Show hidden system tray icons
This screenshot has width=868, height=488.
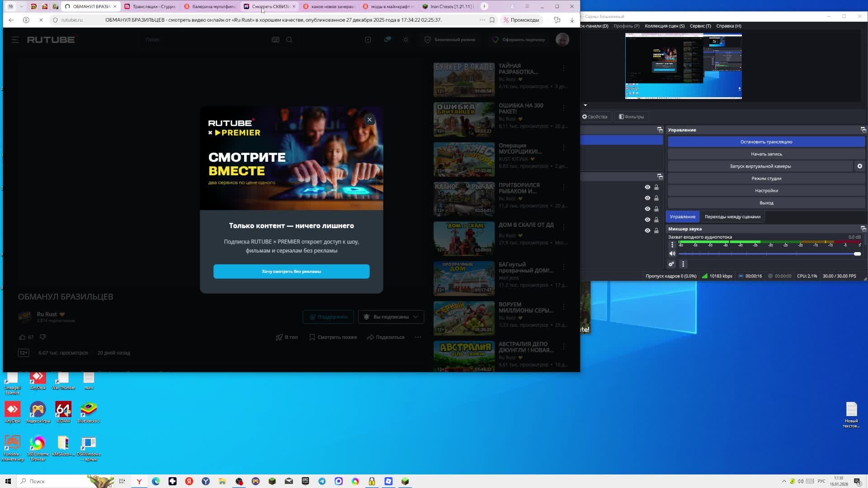click(784, 481)
